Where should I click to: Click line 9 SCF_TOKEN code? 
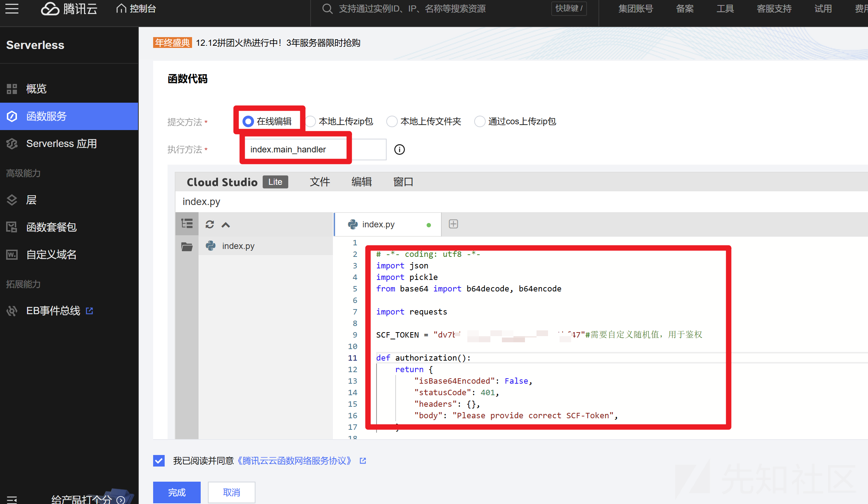(x=539, y=335)
